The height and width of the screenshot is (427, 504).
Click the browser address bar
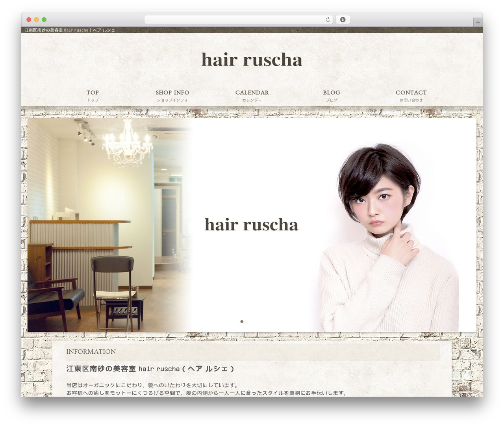tap(239, 20)
